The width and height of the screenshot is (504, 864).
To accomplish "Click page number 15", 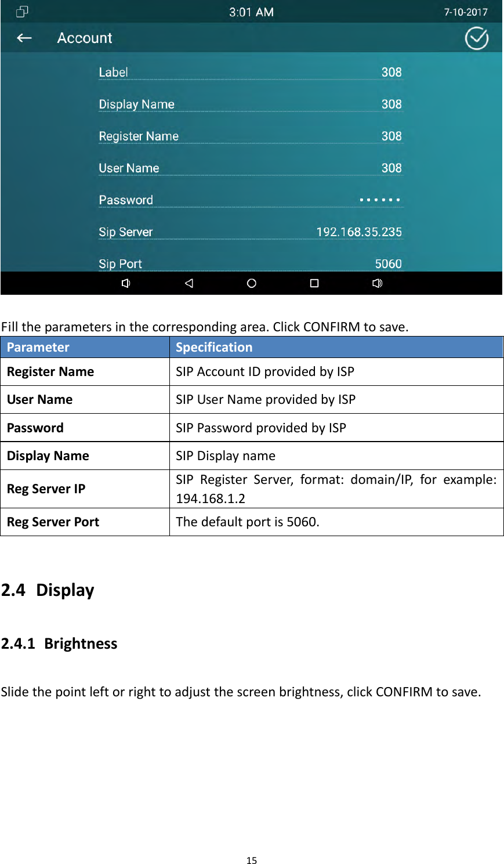I will [252, 861].
